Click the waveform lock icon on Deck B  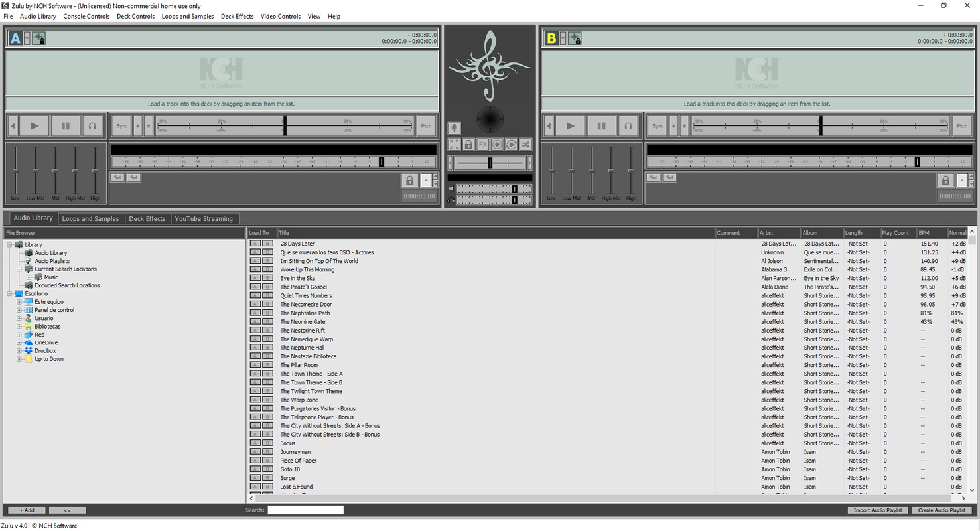575,38
